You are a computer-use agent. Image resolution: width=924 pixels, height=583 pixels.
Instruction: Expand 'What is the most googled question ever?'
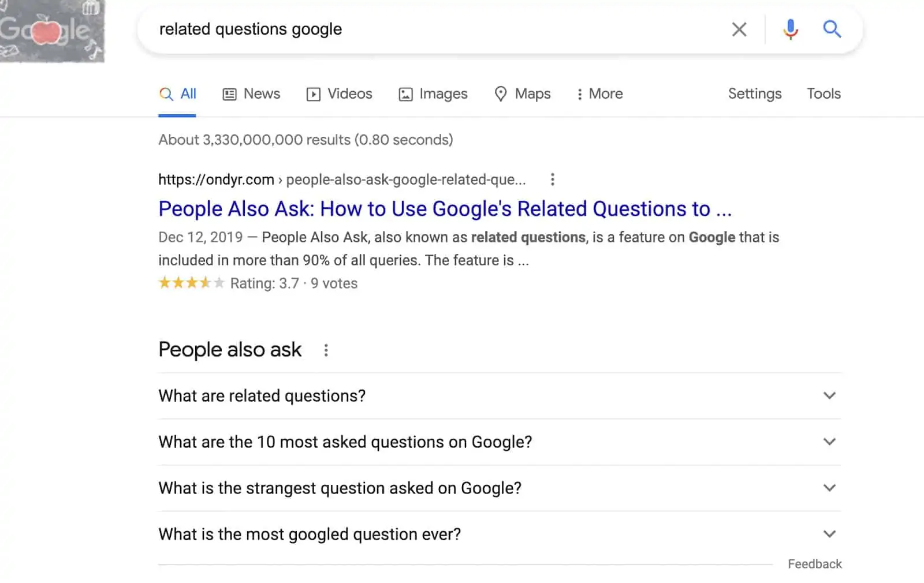point(500,535)
